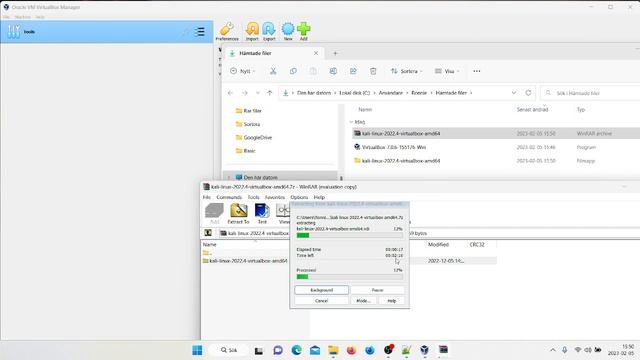Open the Visa view dropdown in File Explorer

click(x=447, y=71)
